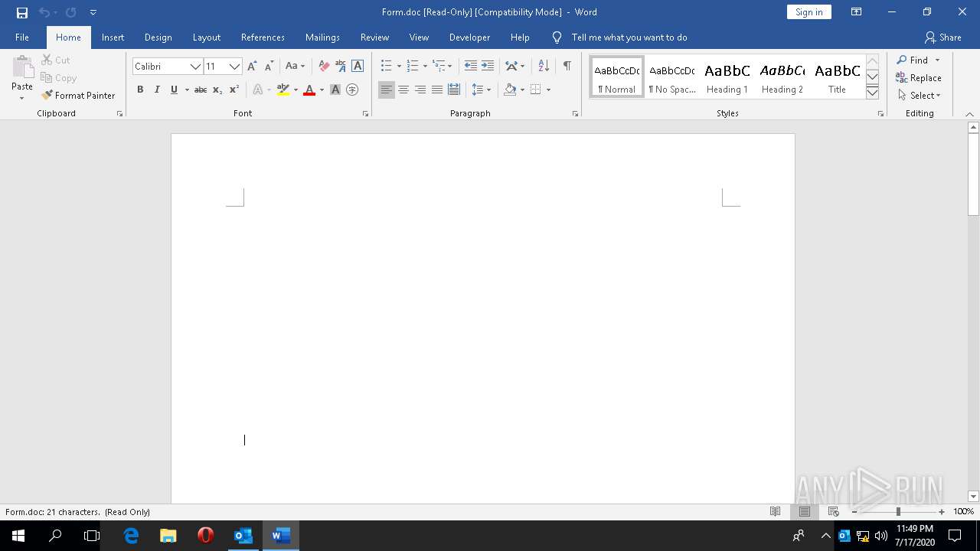Apply superscript formatting
Image resolution: width=980 pixels, height=551 pixels.
pos(234,90)
